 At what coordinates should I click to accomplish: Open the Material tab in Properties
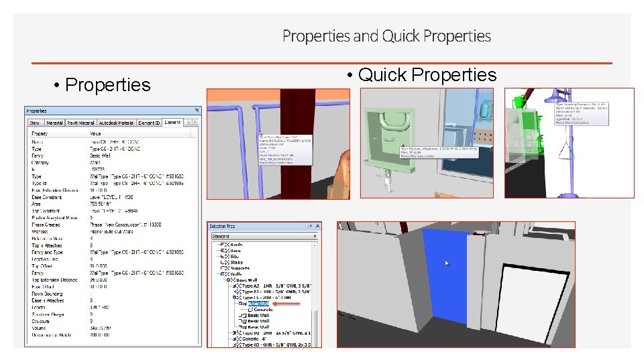pyautogui.click(x=54, y=123)
